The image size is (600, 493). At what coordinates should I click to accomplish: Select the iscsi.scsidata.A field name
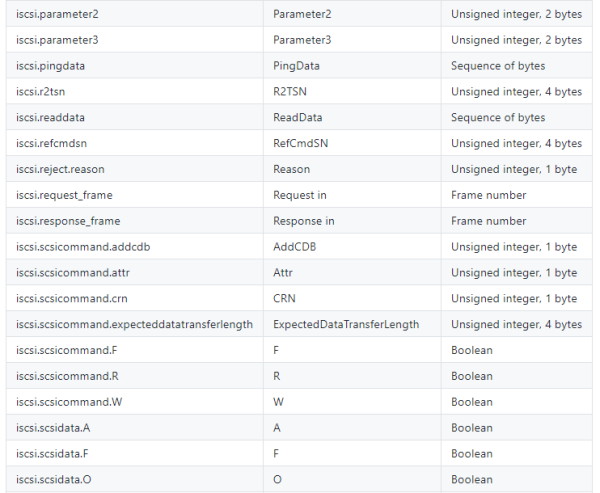tap(53, 428)
